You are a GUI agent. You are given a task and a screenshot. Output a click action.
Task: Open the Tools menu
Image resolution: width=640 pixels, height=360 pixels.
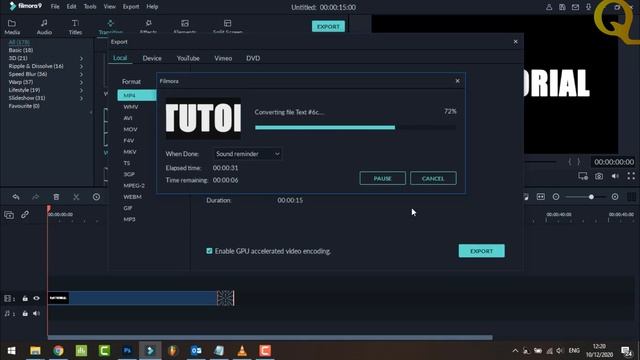(90, 7)
